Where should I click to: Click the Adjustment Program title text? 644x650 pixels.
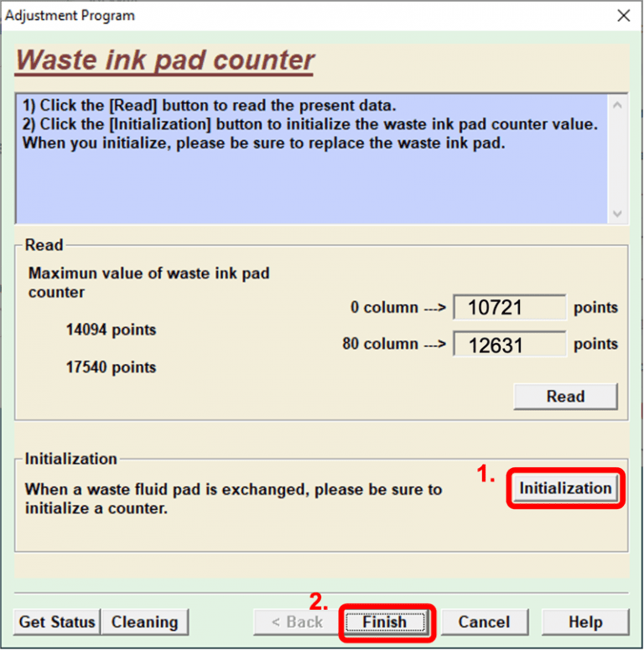[70, 16]
